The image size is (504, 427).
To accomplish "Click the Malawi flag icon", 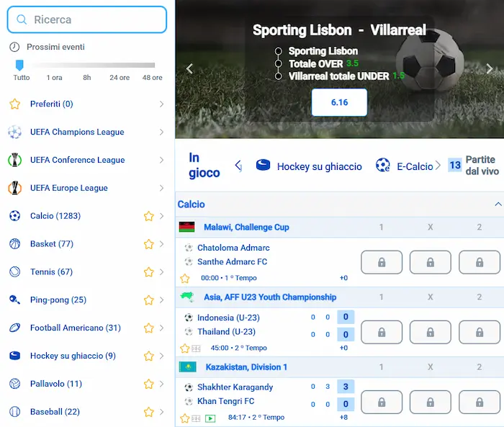I will [x=186, y=227].
